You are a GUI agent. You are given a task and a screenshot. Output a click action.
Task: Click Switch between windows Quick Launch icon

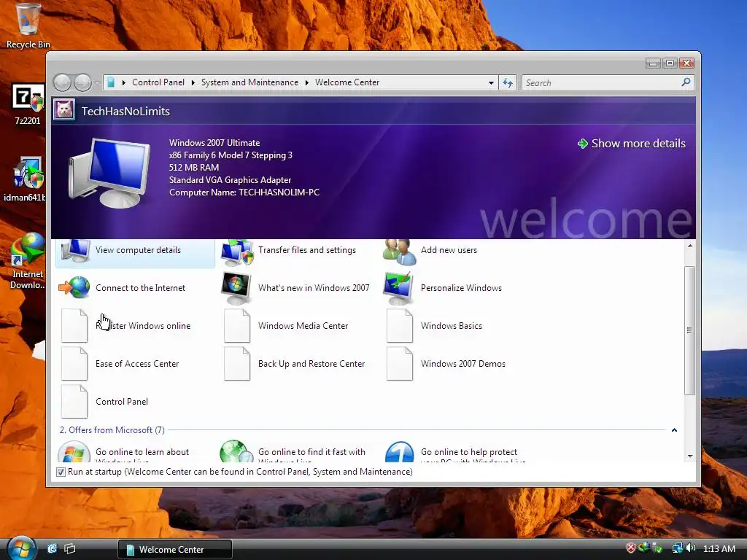(69, 548)
